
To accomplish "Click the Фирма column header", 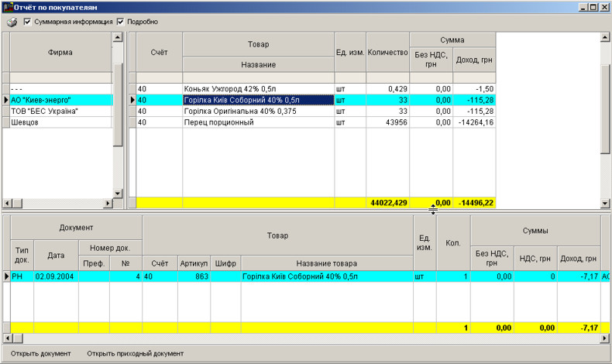I will [x=60, y=53].
